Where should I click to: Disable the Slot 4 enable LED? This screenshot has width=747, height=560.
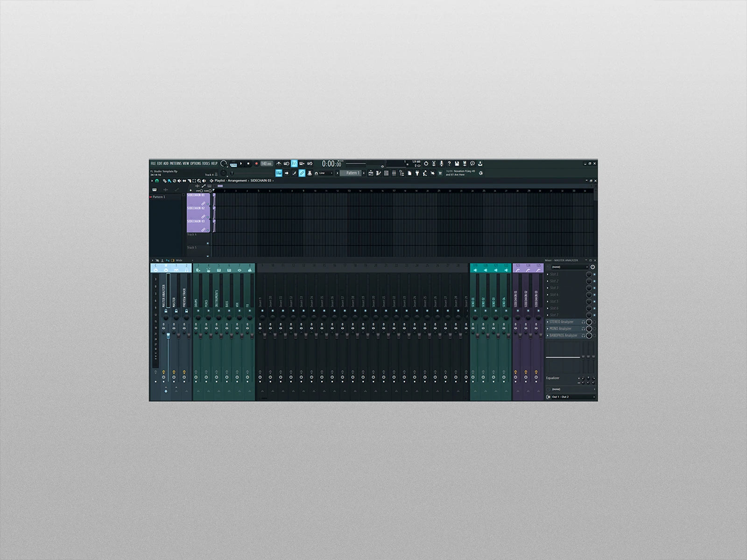594,294
